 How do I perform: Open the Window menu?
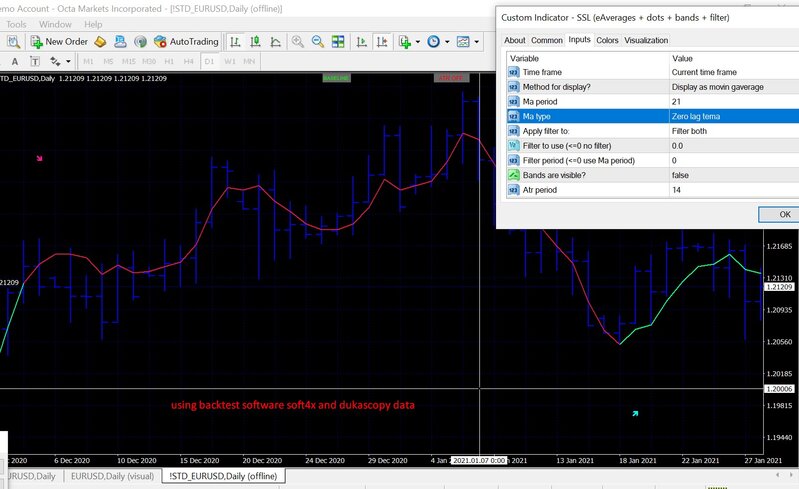(x=55, y=24)
